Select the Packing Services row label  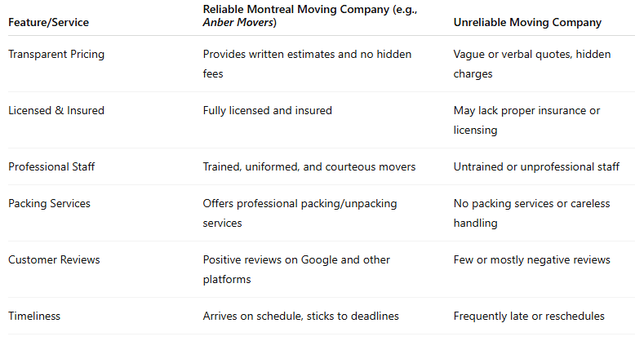(49, 203)
